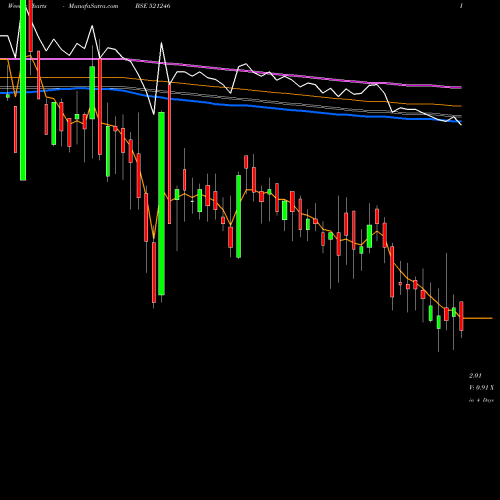Click the 'MunafaSutra.com' text in header
This screenshot has height=500, width=500.
coord(93,6)
